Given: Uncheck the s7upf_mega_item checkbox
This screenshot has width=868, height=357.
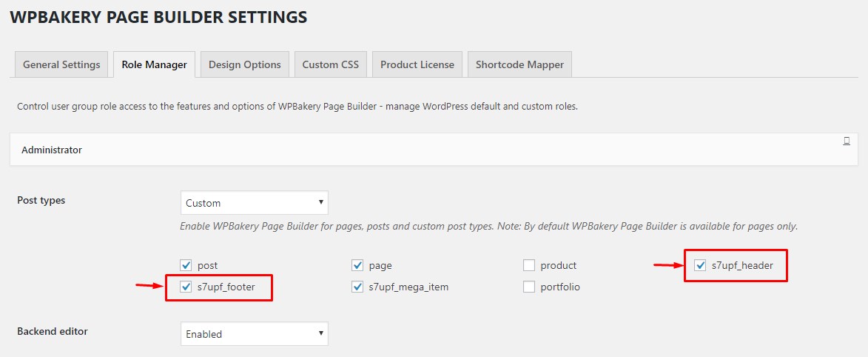Looking at the screenshot, I should 357,287.
